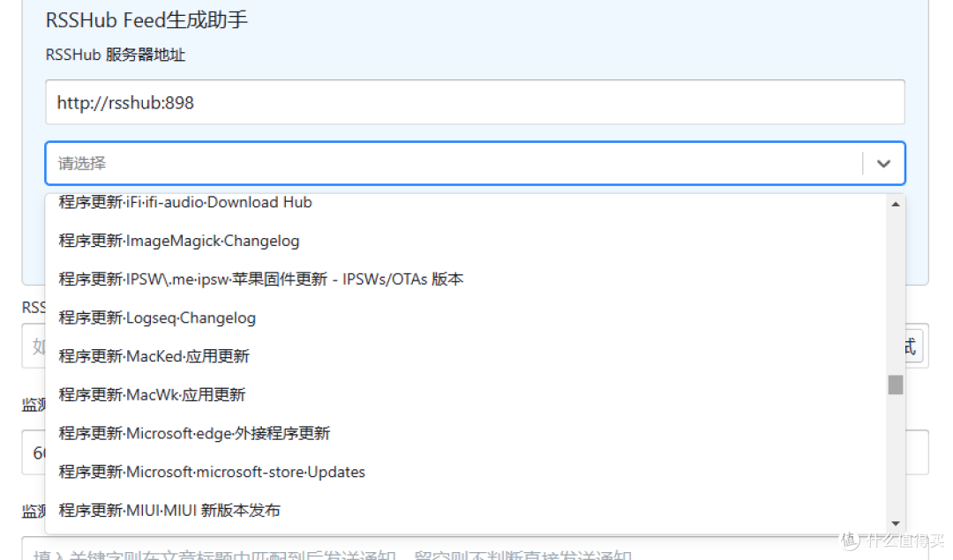
Task: Click the dropdown list scrollbar thumb
Action: tap(896, 385)
